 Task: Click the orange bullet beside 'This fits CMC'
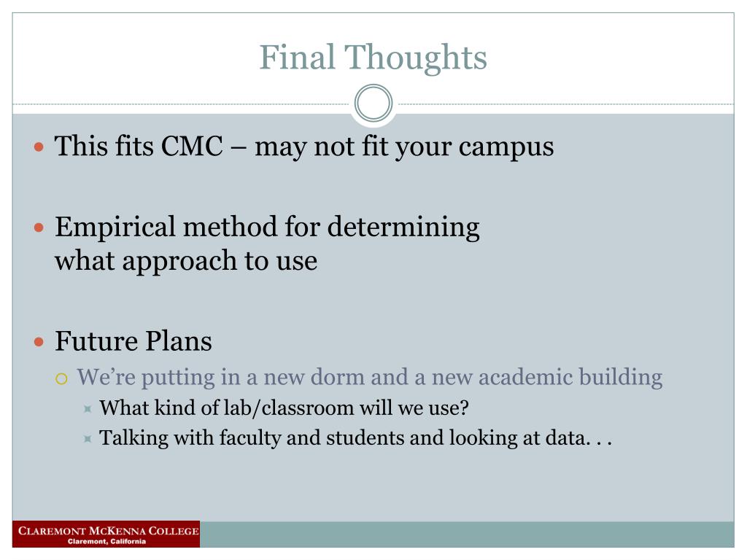point(39,147)
